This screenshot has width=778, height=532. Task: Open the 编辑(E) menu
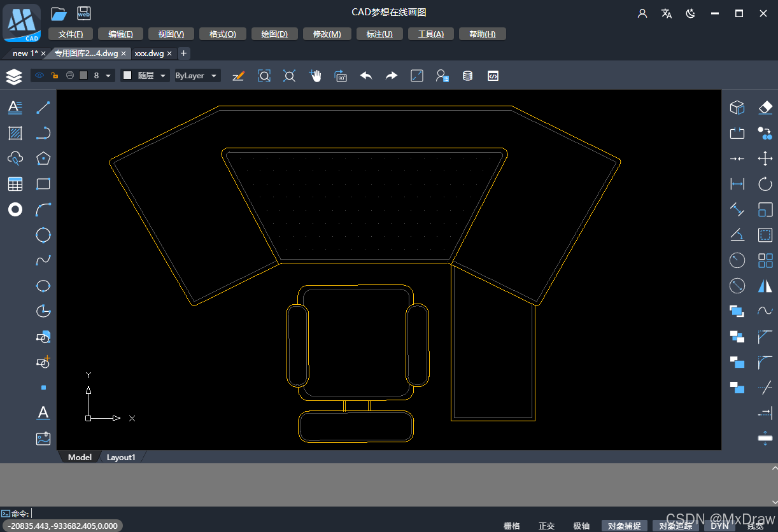coord(121,34)
